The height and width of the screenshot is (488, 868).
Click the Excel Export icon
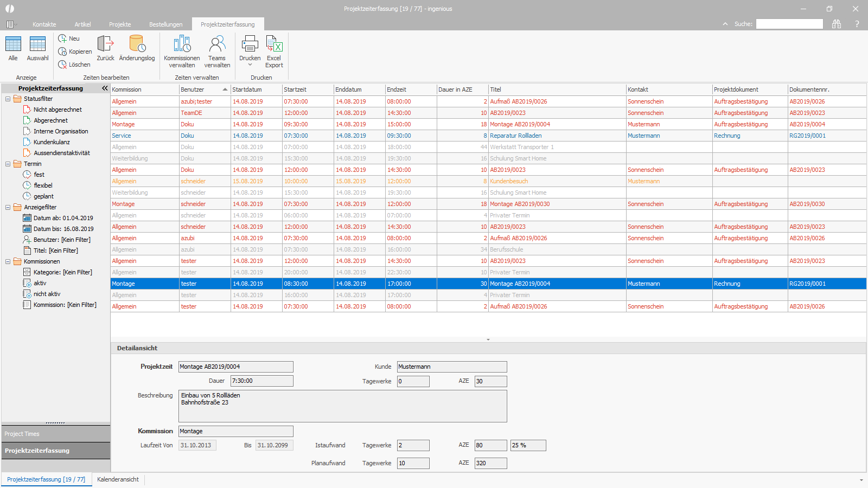click(x=274, y=44)
